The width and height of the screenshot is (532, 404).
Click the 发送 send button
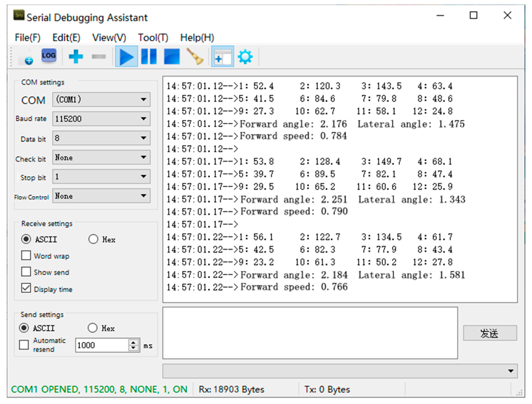[x=490, y=333]
